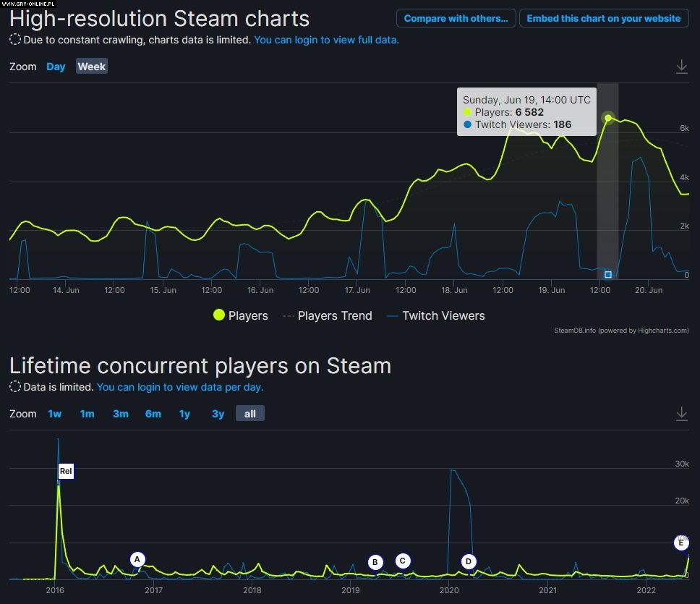Screen dimensions: 700x604
Task: Open the Compare with others dialog
Action: coord(456,18)
